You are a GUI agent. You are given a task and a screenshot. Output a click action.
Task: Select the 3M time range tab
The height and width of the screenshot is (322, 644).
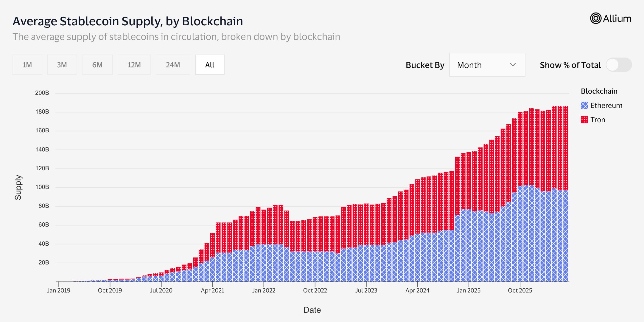62,65
